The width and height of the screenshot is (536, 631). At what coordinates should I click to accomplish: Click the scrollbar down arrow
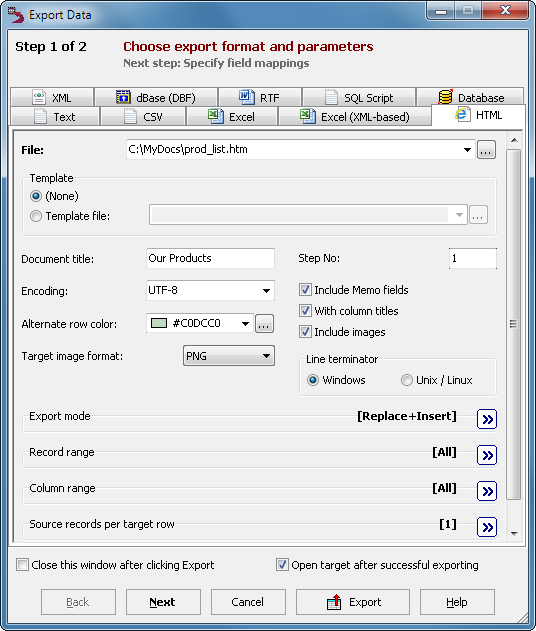tap(514, 534)
